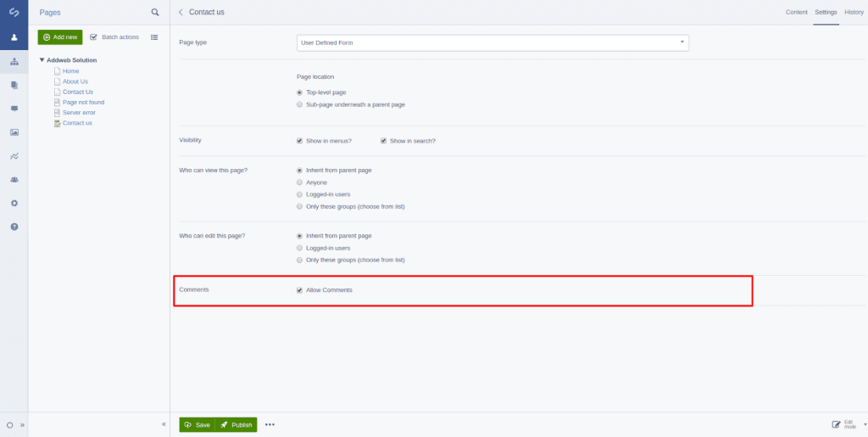Image resolution: width=868 pixels, height=437 pixels.
Task: Collapse the Addweb Solution tree node
Action: point(42,60)
